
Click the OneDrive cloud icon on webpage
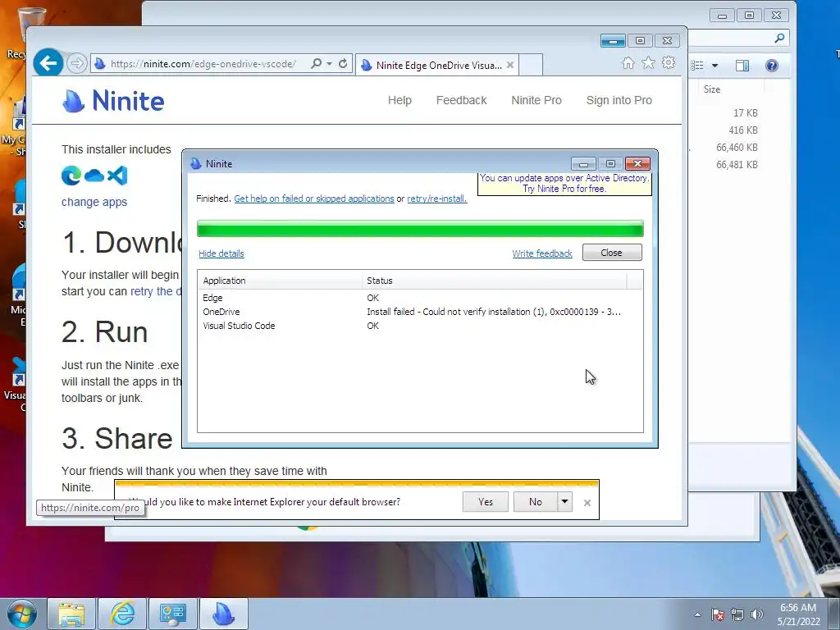pos(94,176)
